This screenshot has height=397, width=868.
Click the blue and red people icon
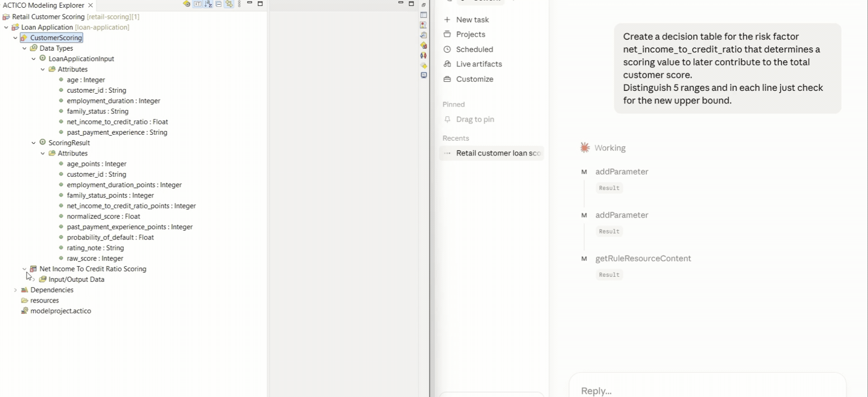tap(424, 55)
